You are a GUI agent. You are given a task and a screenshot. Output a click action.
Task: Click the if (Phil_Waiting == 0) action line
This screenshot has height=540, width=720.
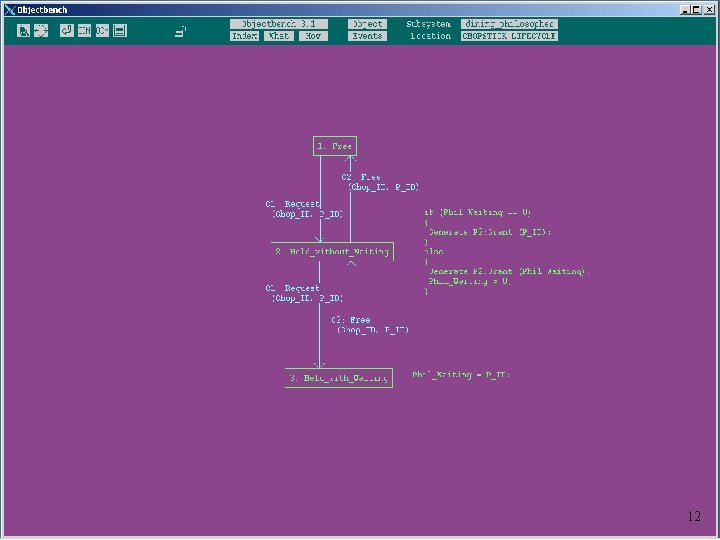coord(478,212)
